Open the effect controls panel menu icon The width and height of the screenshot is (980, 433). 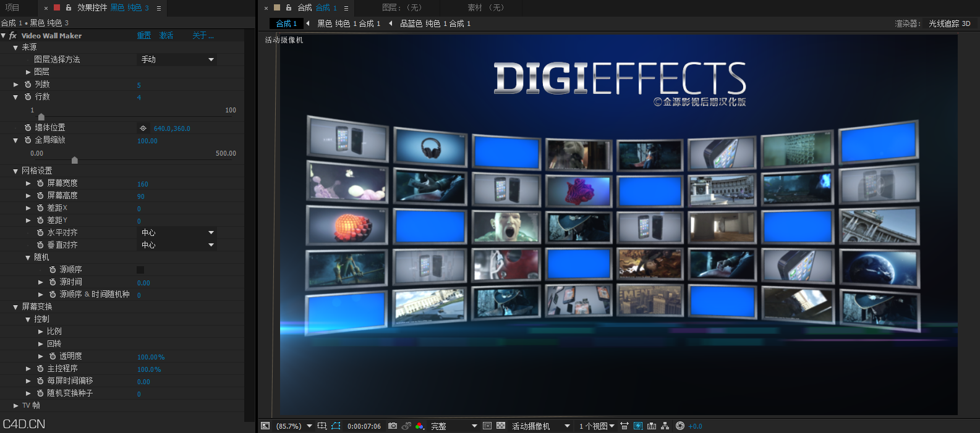point(159,8)
